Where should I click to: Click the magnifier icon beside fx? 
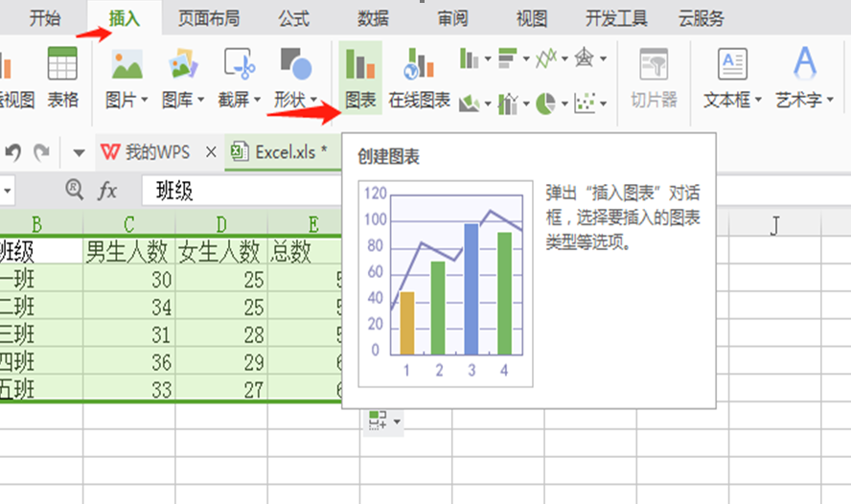(x=75, y=190)
